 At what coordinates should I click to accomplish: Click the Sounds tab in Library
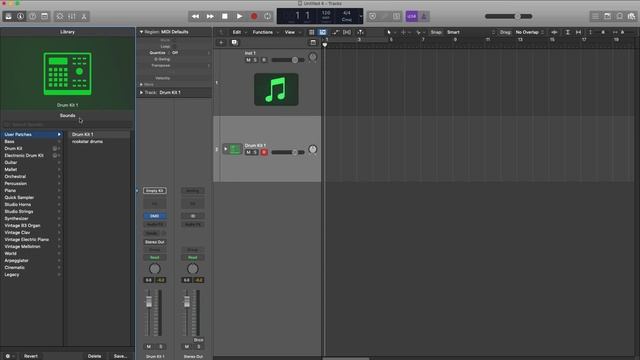[x=67, y=116]
